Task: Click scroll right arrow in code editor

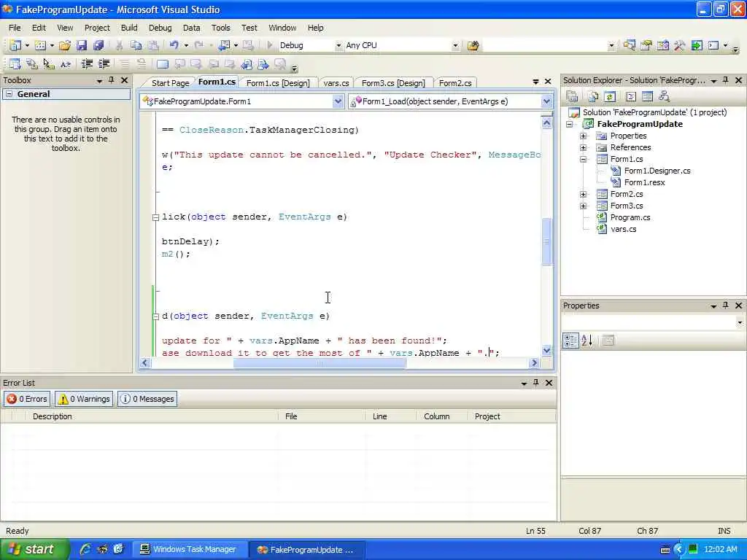Action: 533,363
